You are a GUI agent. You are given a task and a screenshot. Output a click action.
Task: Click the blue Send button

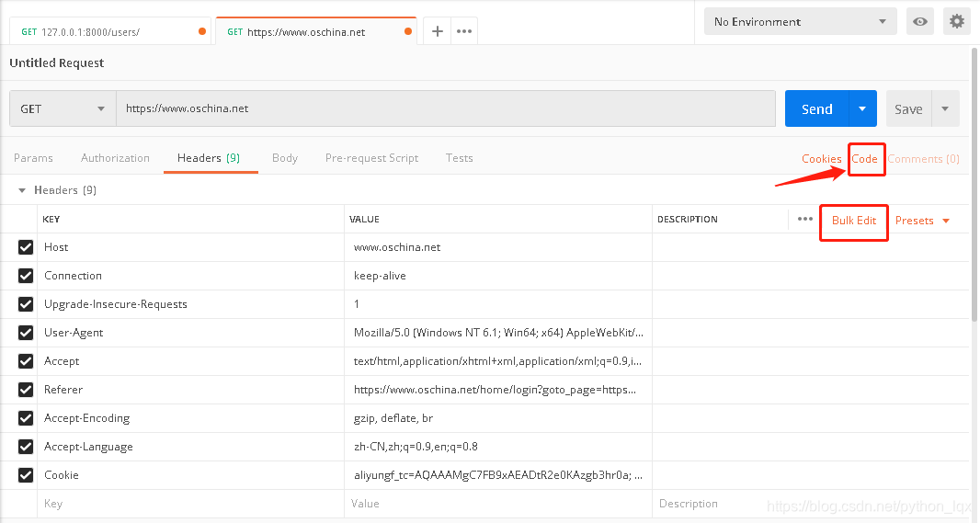(x=817, y=108)
